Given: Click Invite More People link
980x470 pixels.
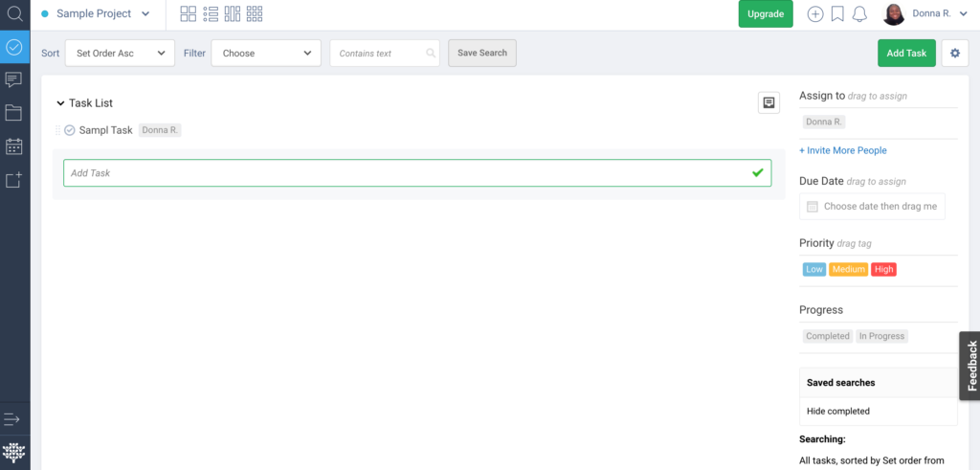Looking at the screenshot, I should (x=842, y=150).
